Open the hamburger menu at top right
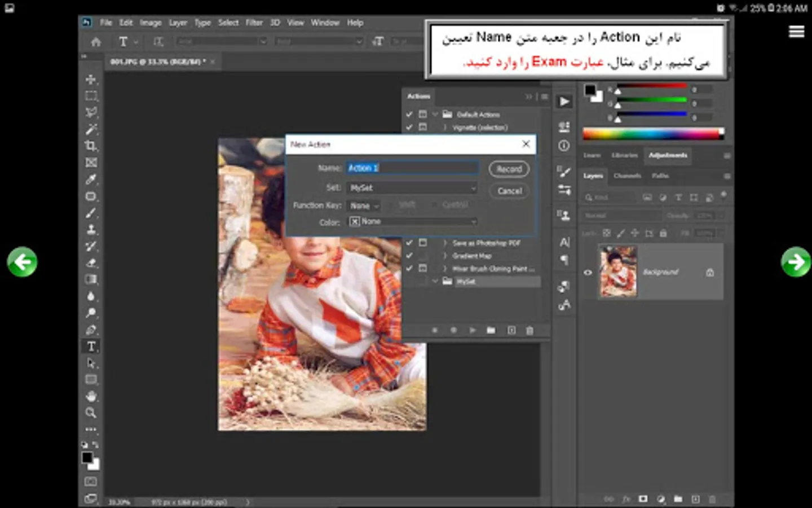The width and height of the screenshot is (812, 508). [x=796, y=32]
